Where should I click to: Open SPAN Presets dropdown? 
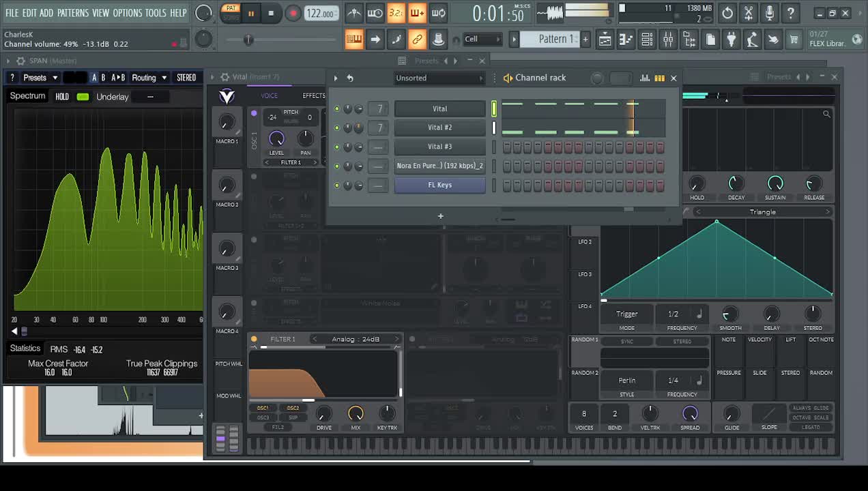[x=40, y=78]
